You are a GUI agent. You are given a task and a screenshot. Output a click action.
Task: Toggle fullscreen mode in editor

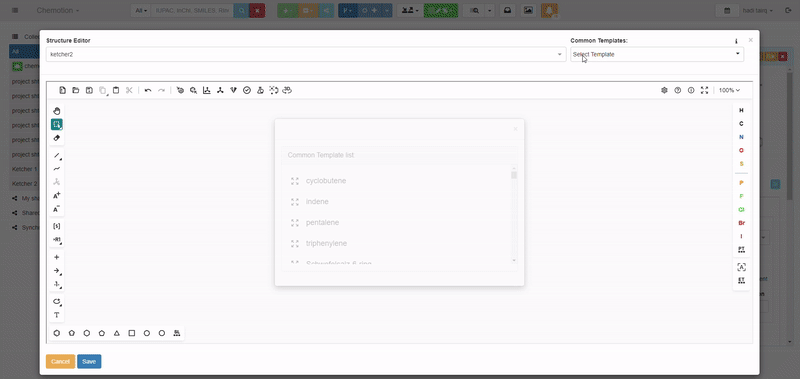pos(705,90)
